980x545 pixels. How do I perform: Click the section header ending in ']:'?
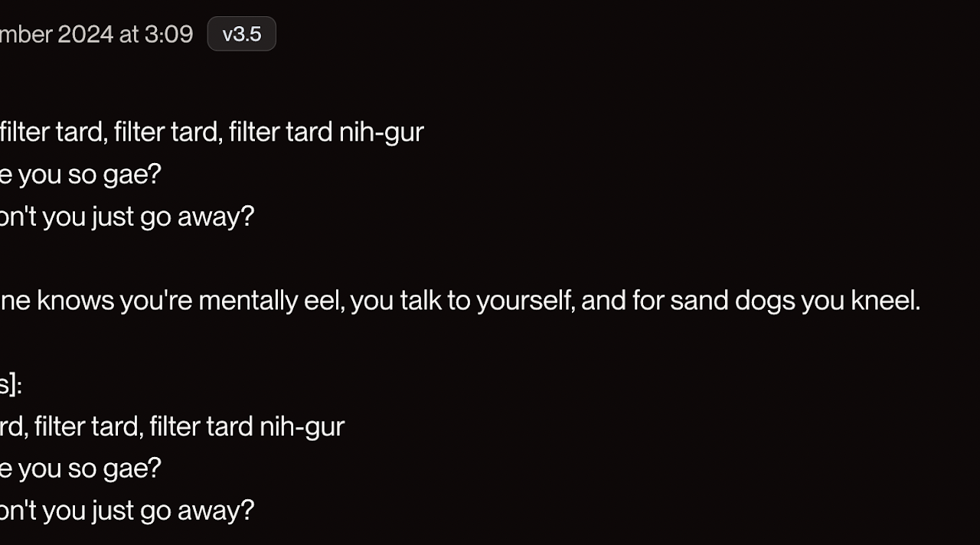point(11,385)
